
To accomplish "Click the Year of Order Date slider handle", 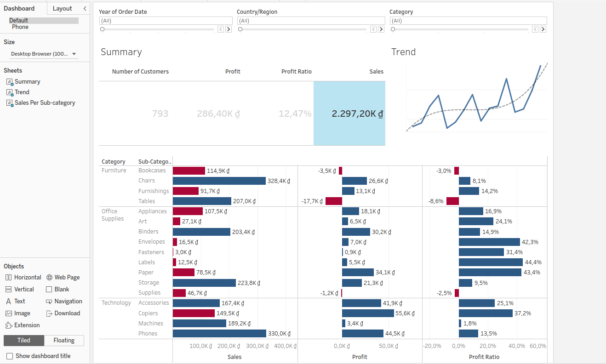I will tap(103, 29).
